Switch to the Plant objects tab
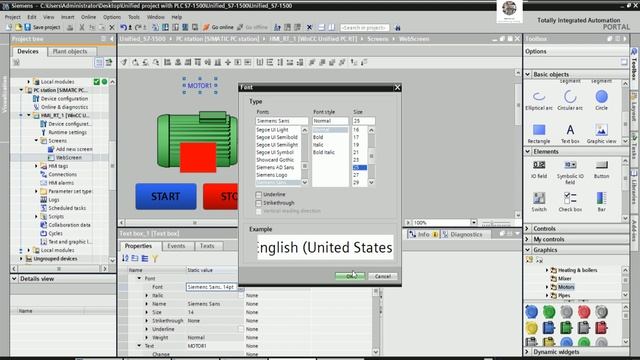 click(70, 51)
